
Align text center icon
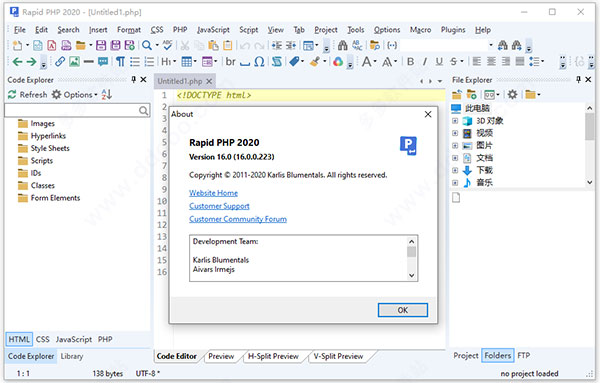click(x=491, y=62)
